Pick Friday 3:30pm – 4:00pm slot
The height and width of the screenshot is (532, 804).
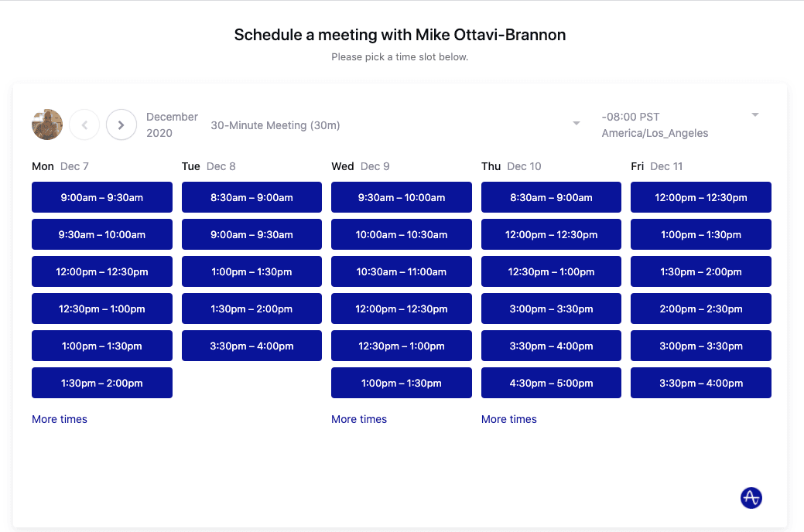tap(700, 383)
